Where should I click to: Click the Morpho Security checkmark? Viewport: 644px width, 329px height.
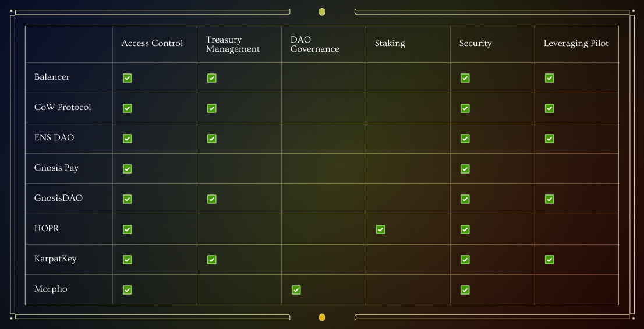(x=465, y=290)
